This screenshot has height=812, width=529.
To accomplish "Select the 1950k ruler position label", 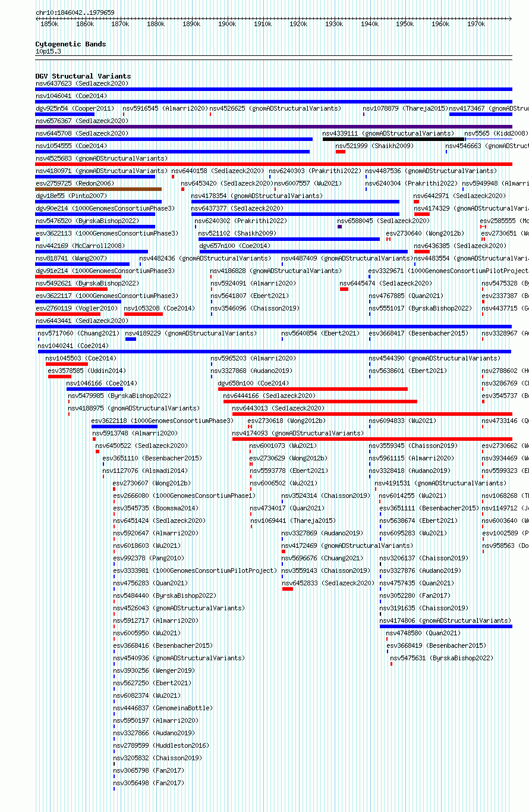I will point(405,24).
